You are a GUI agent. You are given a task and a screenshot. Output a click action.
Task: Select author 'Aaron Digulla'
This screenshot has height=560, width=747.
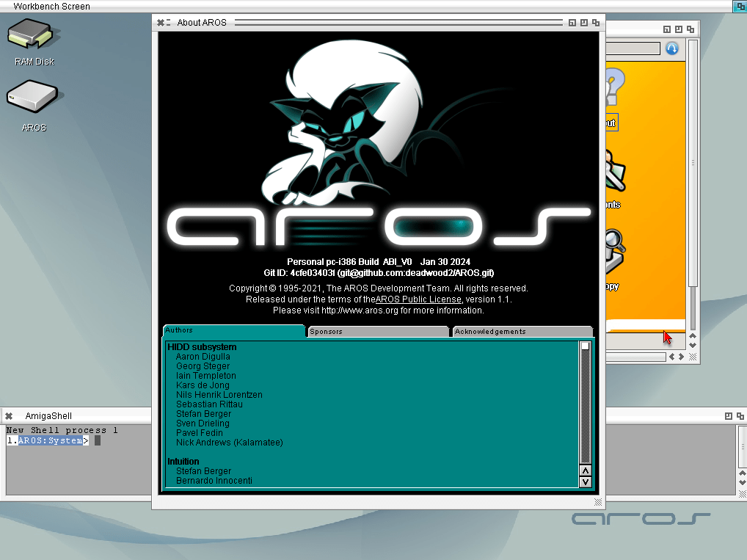[x=203, y=357]
